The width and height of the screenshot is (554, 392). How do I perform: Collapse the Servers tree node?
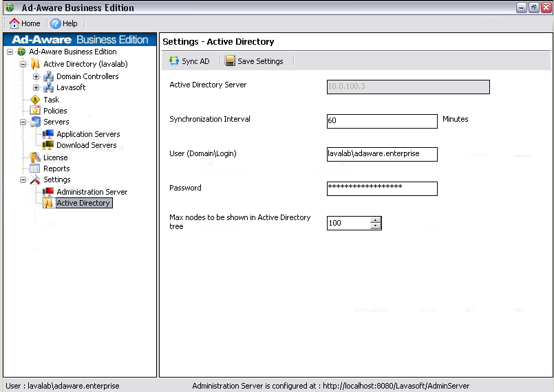coord(23,122)
